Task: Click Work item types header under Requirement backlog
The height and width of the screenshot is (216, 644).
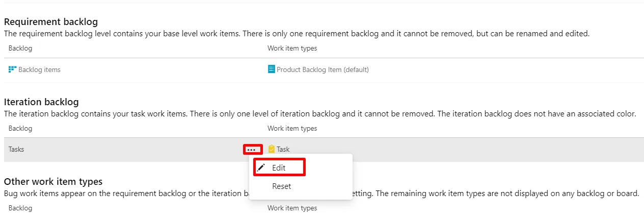Action: [292, 49]
